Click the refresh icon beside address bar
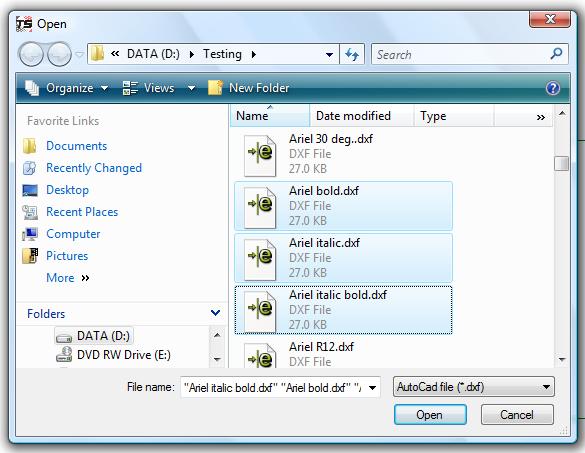 [x=351, y=54]
